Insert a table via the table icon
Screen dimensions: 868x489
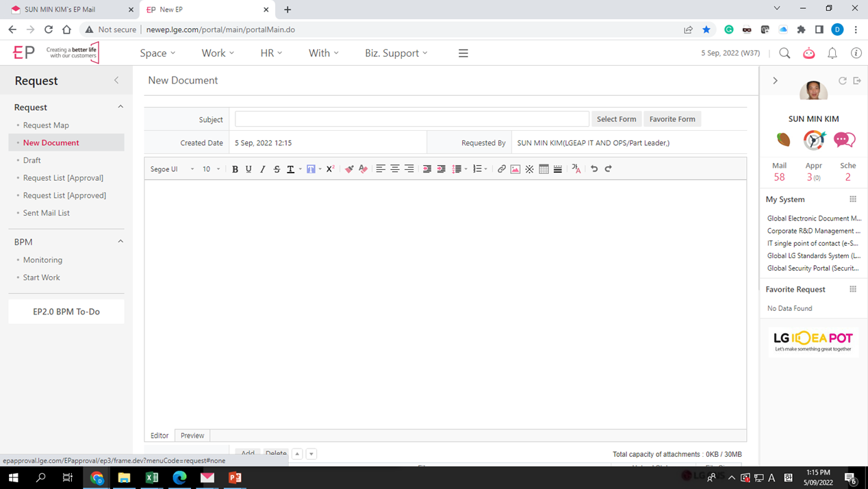(x=544, y=169)
